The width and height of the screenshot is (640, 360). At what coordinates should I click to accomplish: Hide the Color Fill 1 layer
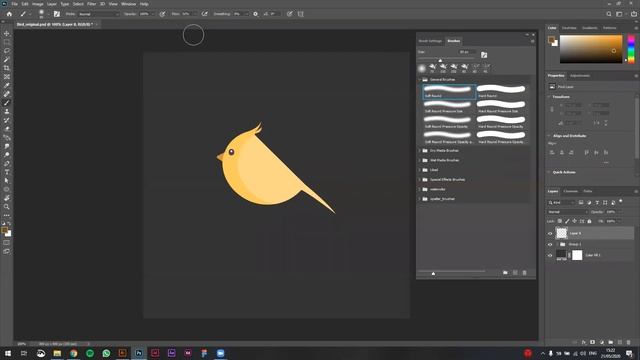pyautogui.click(x=550, y=256)
